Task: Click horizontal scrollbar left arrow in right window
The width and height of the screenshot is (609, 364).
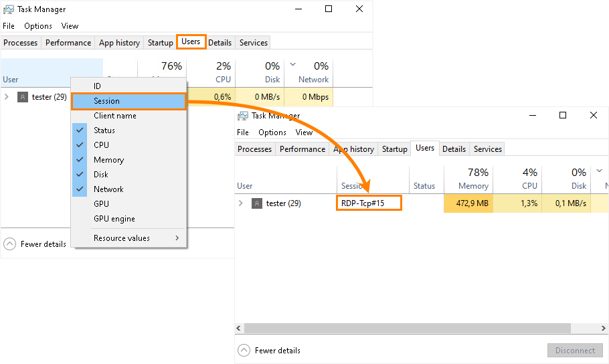Action: click(239, 329)
